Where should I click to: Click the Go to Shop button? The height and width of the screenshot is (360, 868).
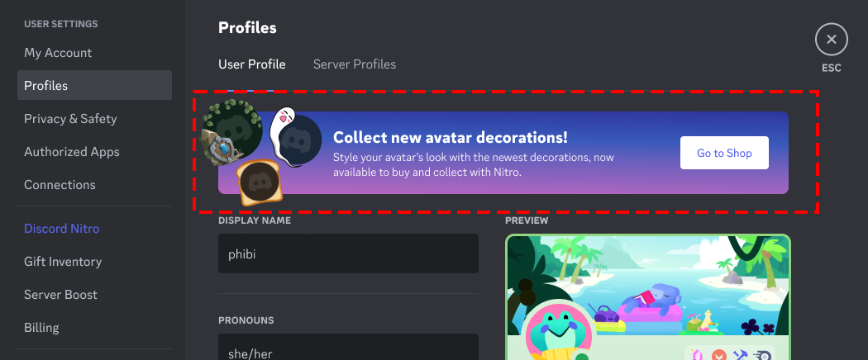[724, 153]
